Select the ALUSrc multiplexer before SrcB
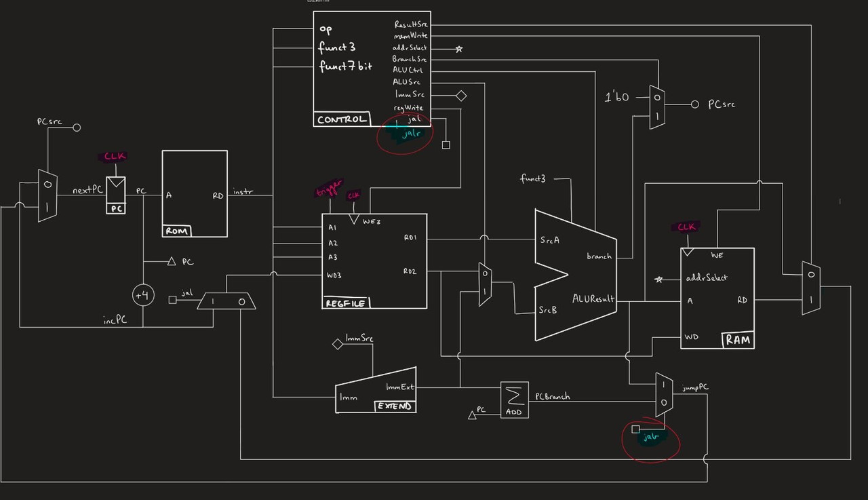This screenshot has width=868, height=500. pos(485,284)
